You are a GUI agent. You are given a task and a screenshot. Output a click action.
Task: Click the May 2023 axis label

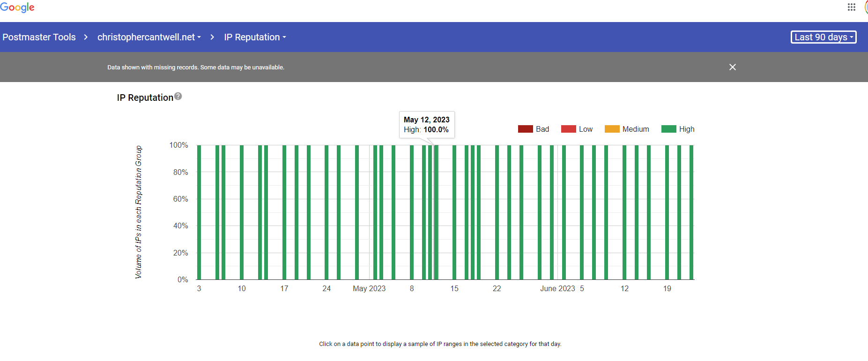click(369, 288)
